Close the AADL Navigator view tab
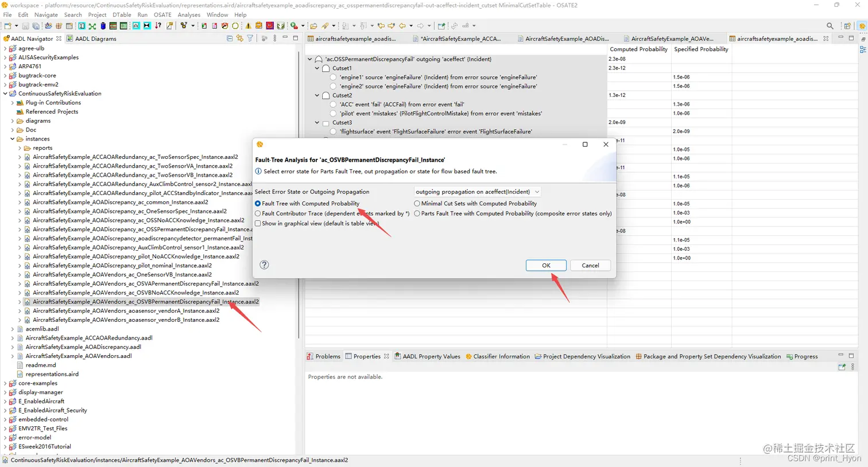 pyautogui.click(x=59, y=38)
